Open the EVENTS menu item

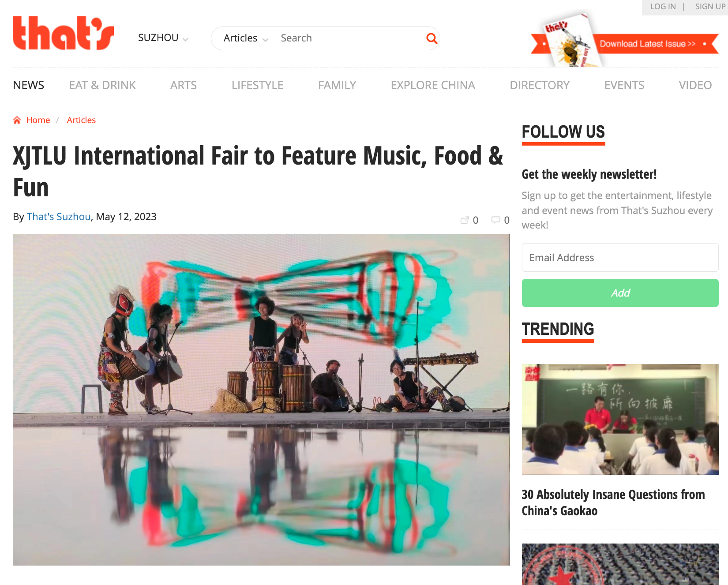(624, 85)
